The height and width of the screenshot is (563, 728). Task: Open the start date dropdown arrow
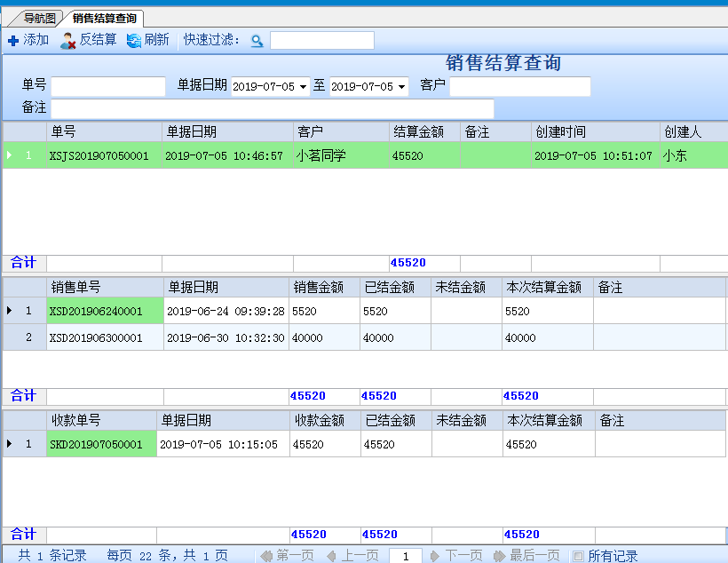tap(303, 87)
